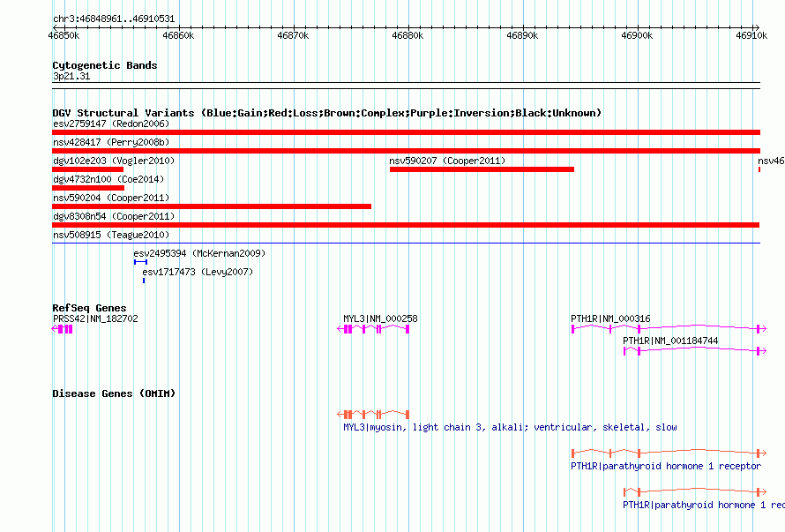Open the esv1717473 (Levy2007) label
785x532 pixels.
click(198, 272)
